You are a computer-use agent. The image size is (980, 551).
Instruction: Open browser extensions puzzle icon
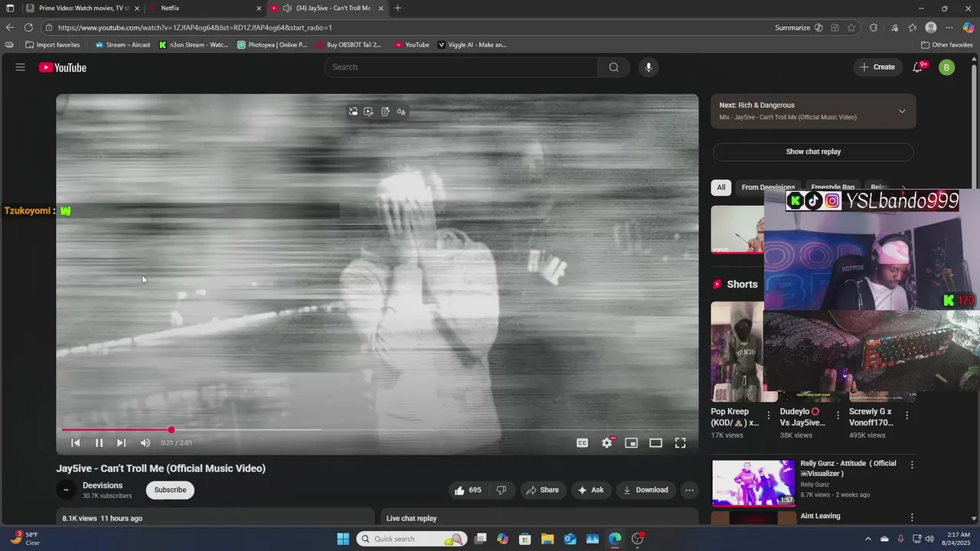coord(874,28)
